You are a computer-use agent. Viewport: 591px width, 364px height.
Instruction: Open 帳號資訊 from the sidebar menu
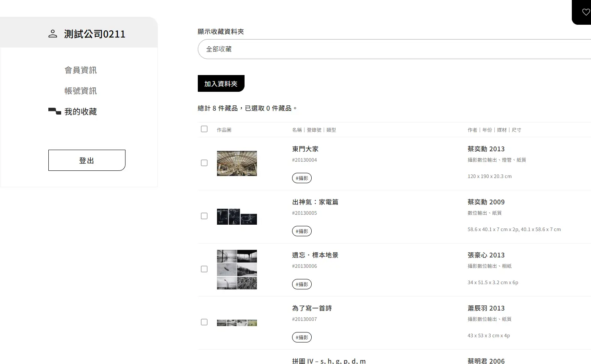[80, 91]
